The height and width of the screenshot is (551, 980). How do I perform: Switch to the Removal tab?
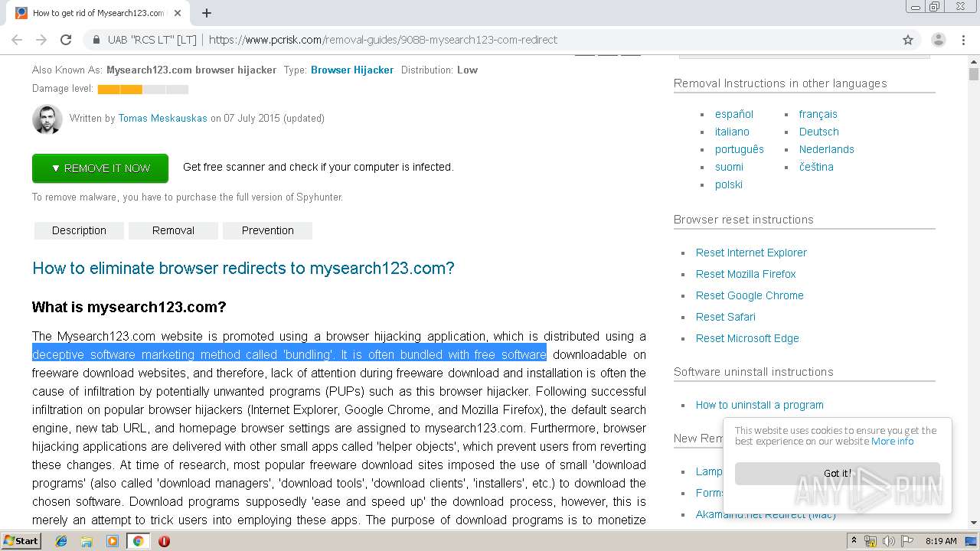(x=173, y=230)
